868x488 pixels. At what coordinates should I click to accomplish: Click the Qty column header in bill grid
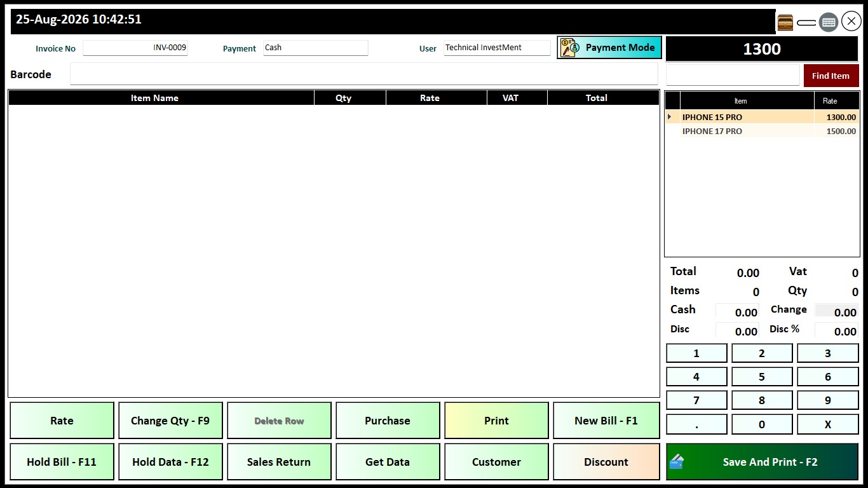click(x=350, y=98)
